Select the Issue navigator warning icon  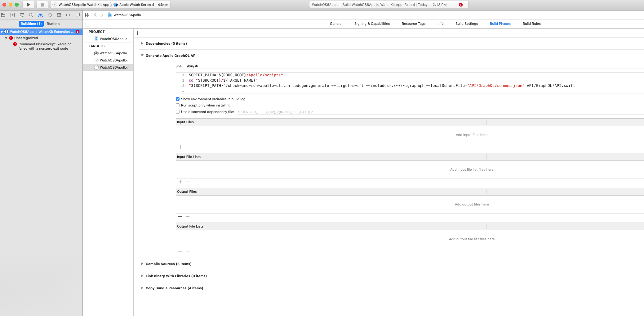click(40, 15)
